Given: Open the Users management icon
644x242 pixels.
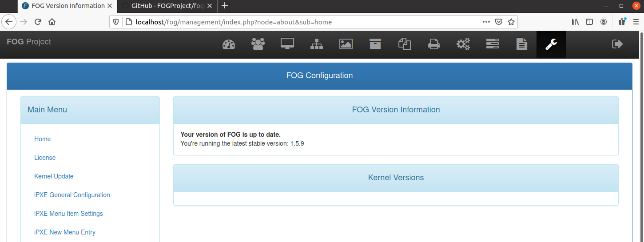Looking at the screenshot, I should pyautogui.click(x=258, y=44).
